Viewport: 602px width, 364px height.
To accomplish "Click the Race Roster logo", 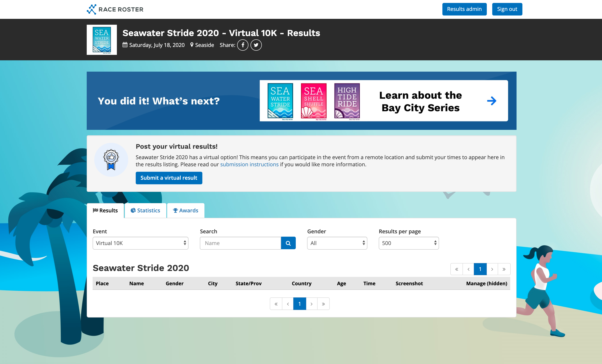I will [115, 9].
